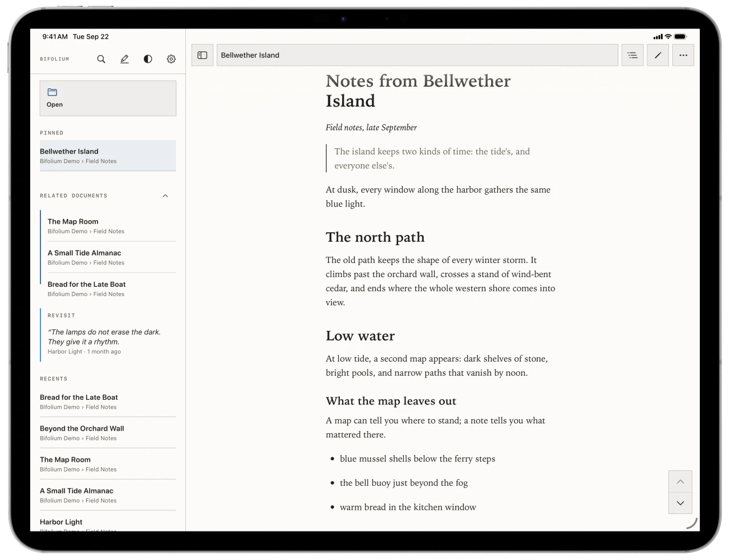The image size is (730, 560).
Task: Click the Open folder button
Action: [108, 98]
